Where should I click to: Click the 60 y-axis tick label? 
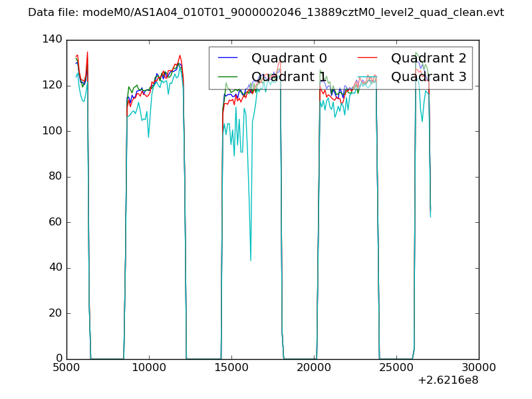[57, 222]
